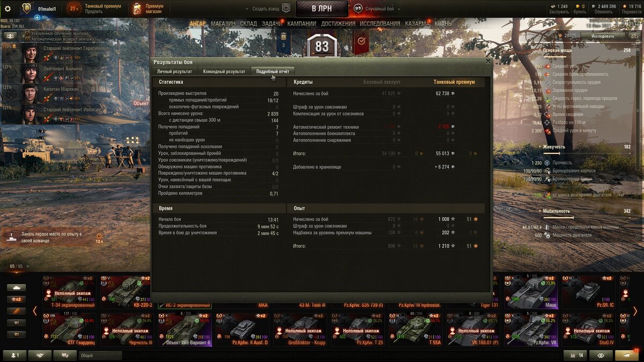Click the Исследовать button
Viewport: 644px width, 362px height.
coord(602,36)
